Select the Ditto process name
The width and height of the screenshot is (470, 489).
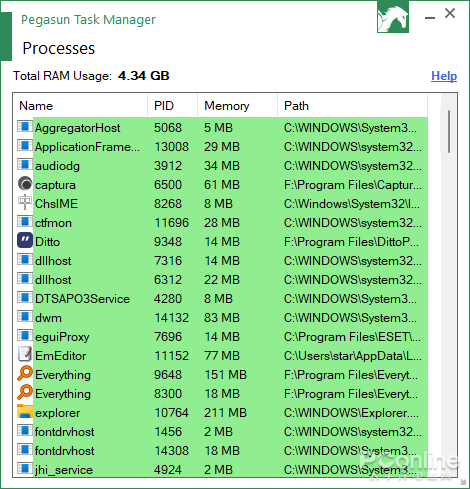[47, 242]
